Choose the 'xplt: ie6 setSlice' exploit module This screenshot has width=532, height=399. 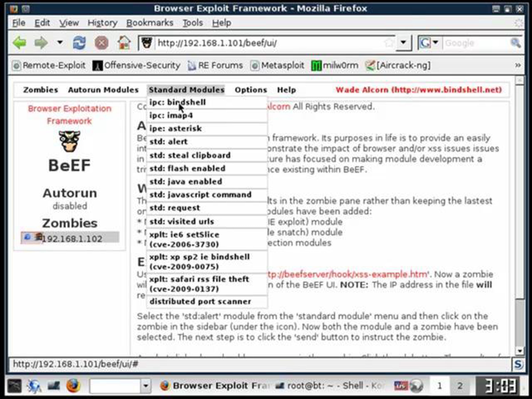(x=207, y=240)
